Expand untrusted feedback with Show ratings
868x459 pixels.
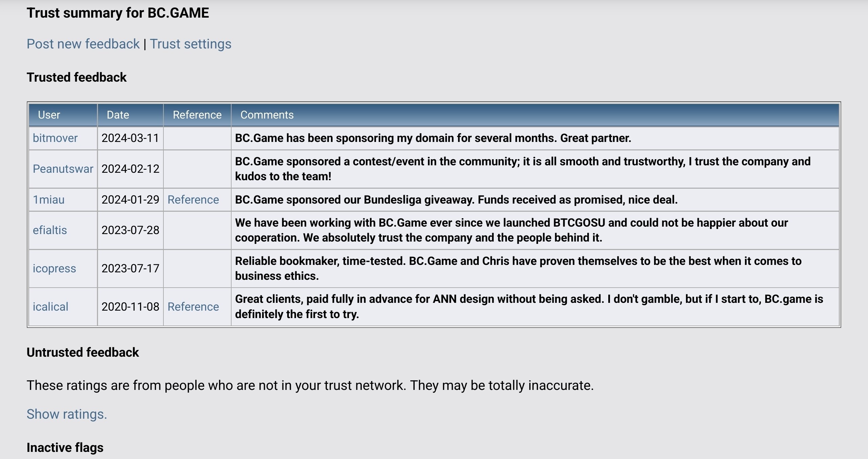click(x=67, y=414)
